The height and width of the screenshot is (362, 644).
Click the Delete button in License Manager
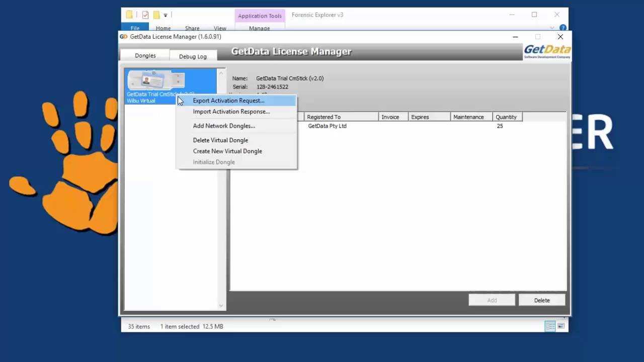point(542,300)
